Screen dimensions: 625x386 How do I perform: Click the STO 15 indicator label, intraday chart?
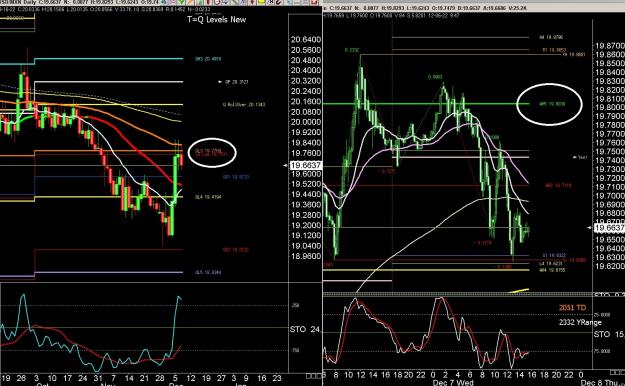[x=609, y=334]
